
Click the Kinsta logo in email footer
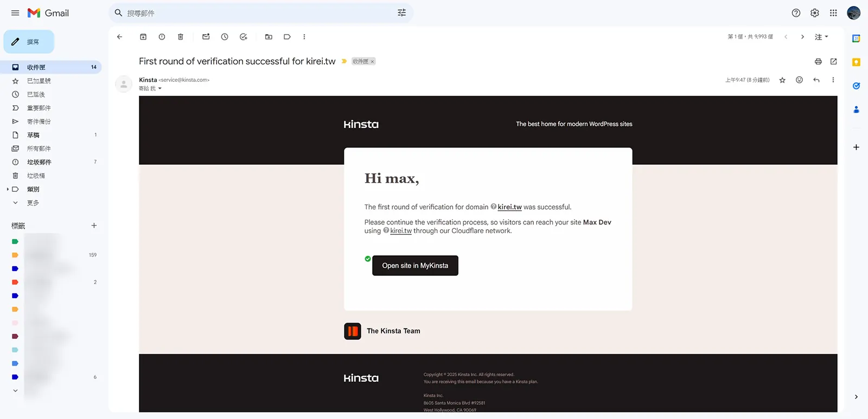point(361,378)
